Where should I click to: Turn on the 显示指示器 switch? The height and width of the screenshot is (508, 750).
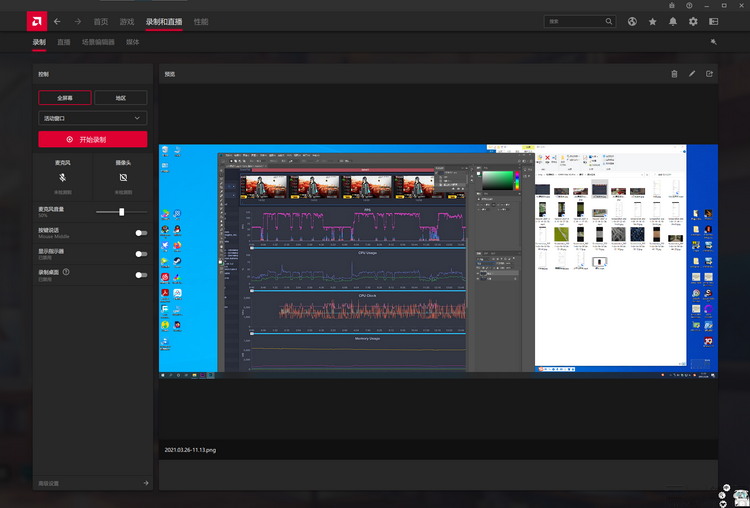(x=140, y=254)
